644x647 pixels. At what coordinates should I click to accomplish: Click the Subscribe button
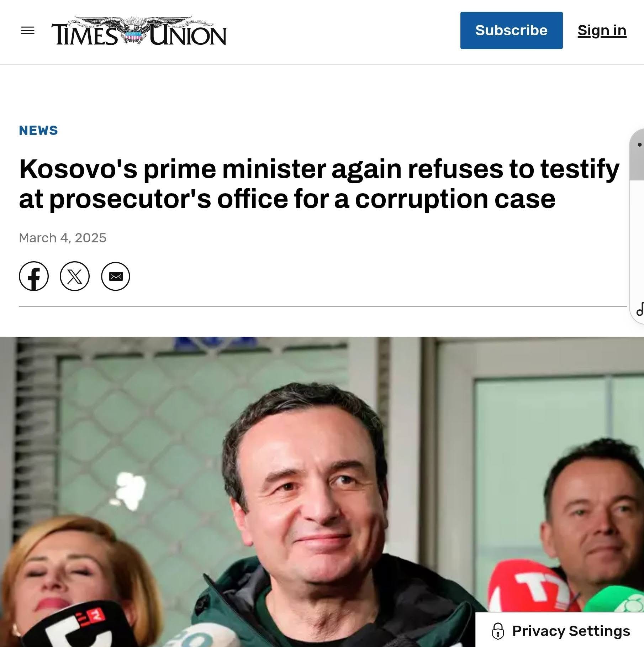pyautogui.click(x=511, y=30)
